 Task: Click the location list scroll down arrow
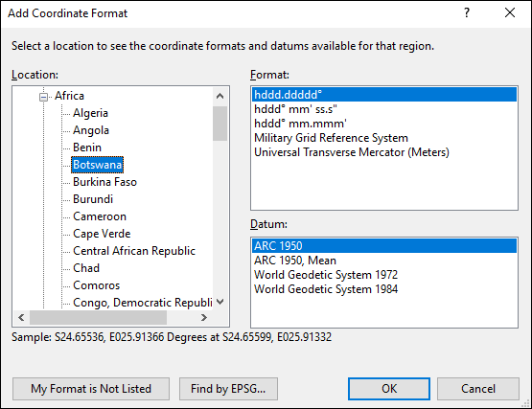220,302
